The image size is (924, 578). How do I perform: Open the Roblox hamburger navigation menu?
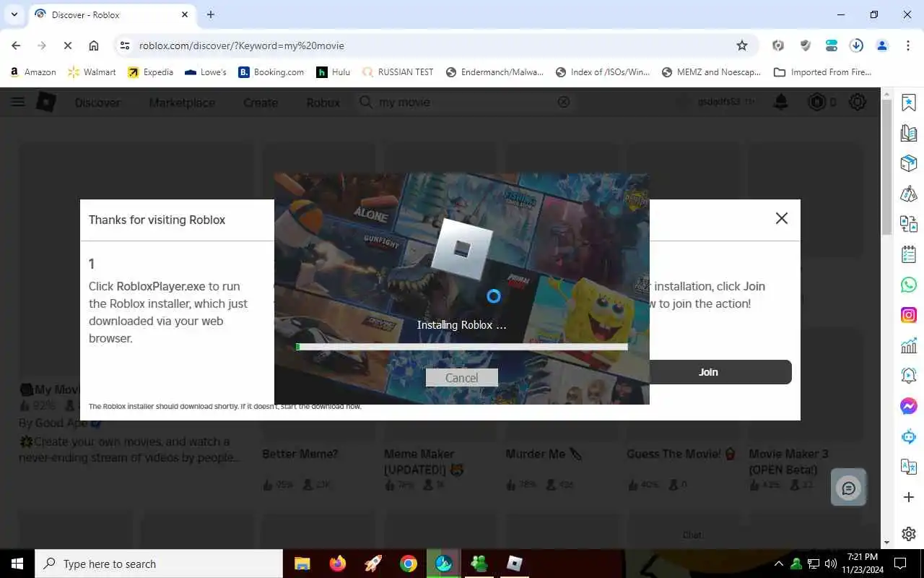point(17,102)
